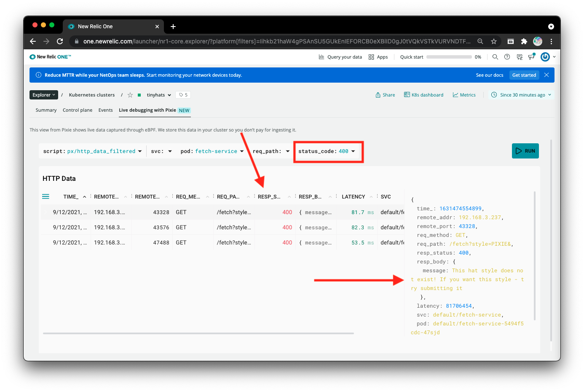Open the table columns hamburger menu icon
The height and width of the screenshot is (392, 584).
coord(46,196)
